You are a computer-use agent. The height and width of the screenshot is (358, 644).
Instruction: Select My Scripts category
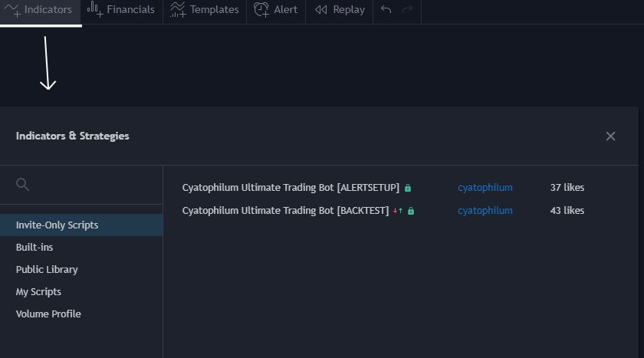pos(81,291)
